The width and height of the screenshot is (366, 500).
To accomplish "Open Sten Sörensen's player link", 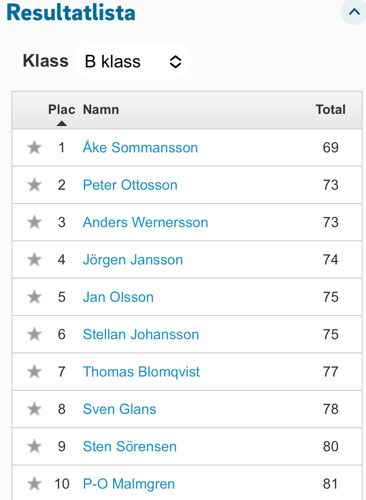I will pos(130,446).
